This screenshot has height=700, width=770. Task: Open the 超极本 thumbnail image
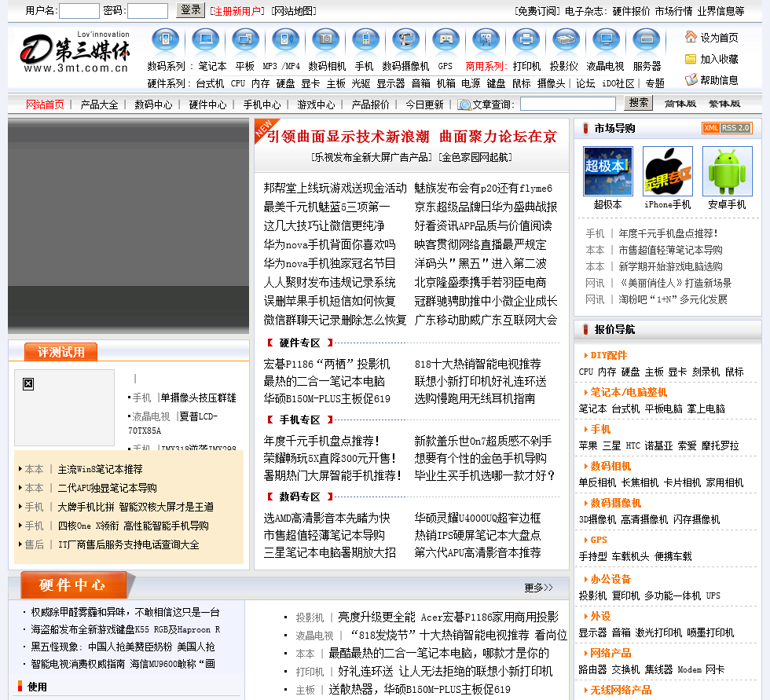click(608, 171)
